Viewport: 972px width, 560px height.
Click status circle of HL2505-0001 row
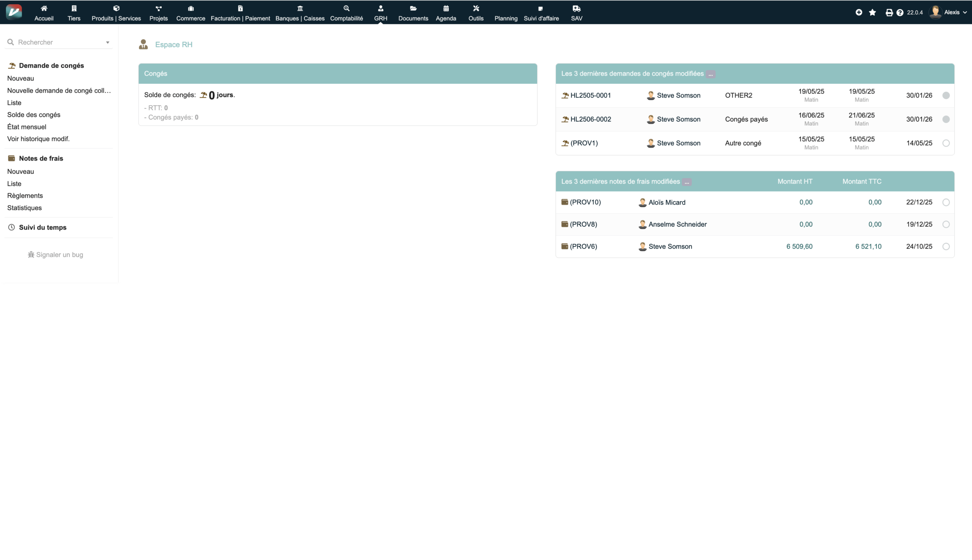[x=946, y=95]
